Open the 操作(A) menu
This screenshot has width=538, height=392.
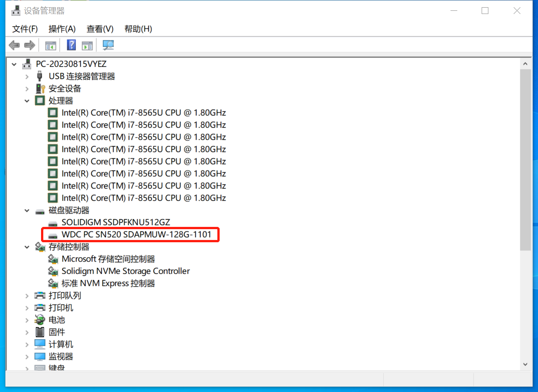tap(62, 29)
